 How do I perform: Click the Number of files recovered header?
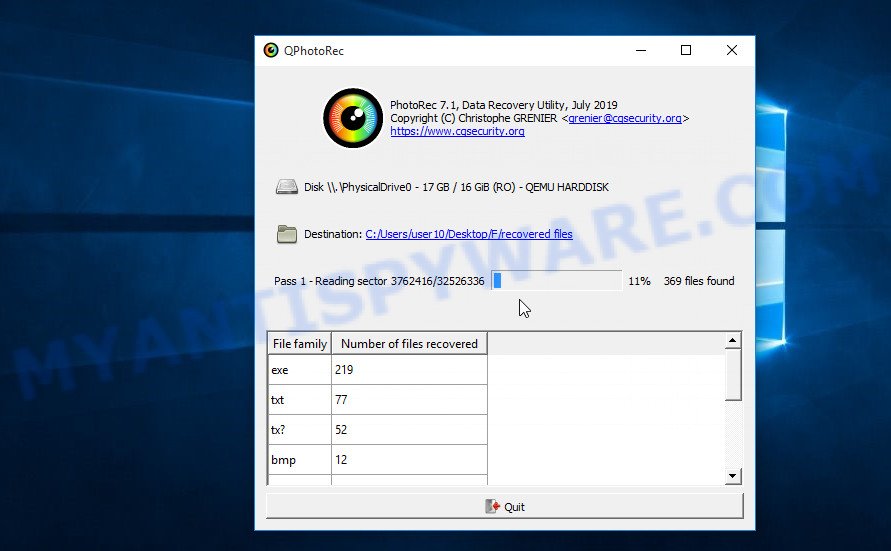(x=409, y=344)
